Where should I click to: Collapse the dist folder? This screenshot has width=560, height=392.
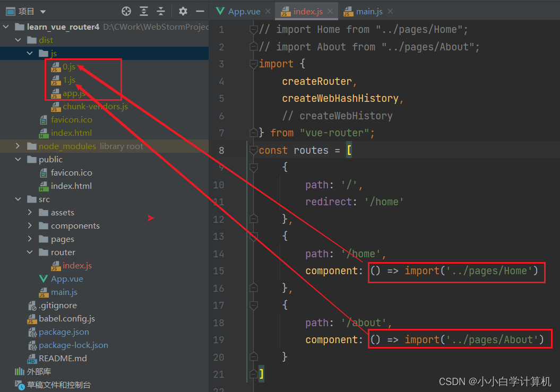[x=18, y=40]
